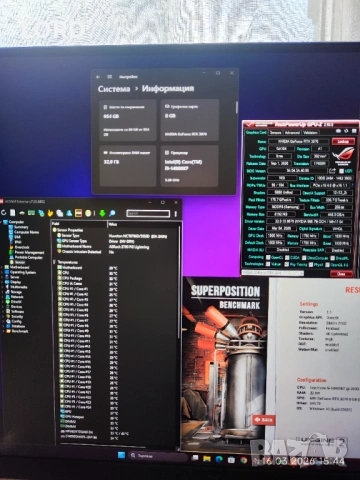The width and height of the screenshot is (360, 480).
Task: Expand the Display node in AIDA64
Action: coord(2,282)
